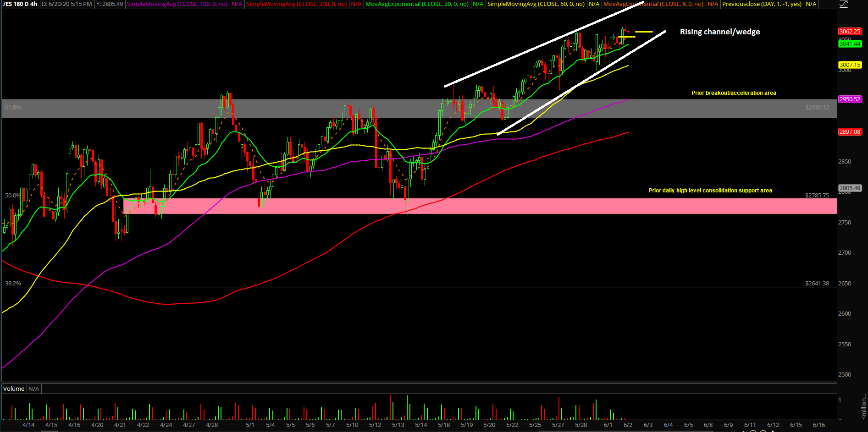Screen dimensions: 868x432
Task: Click the pink consolidation support rectangle
Action: point(459,206)
